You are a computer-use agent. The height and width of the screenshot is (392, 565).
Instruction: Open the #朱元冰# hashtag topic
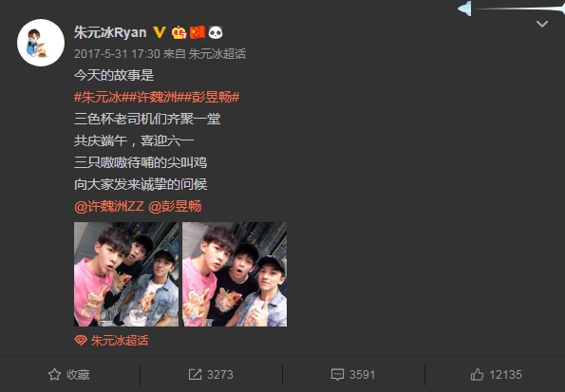coord(98,97)
